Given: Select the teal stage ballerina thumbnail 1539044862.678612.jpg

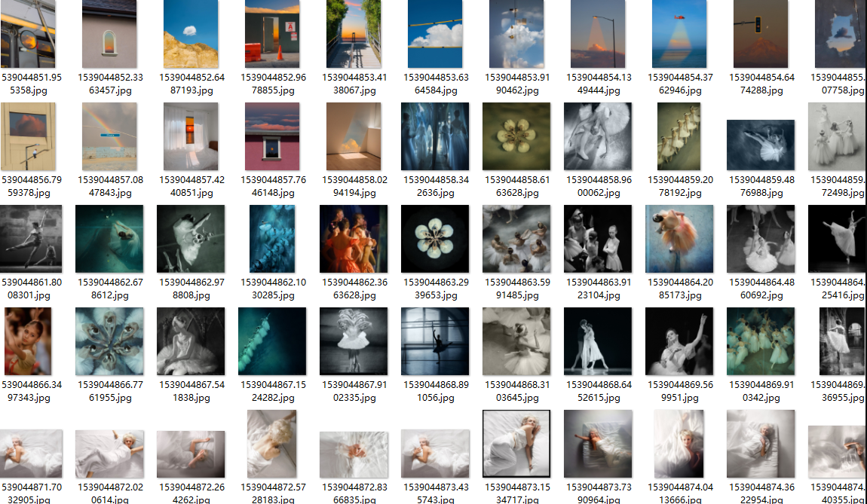Looking at the screenshot, I should click(x=109, y=240).
